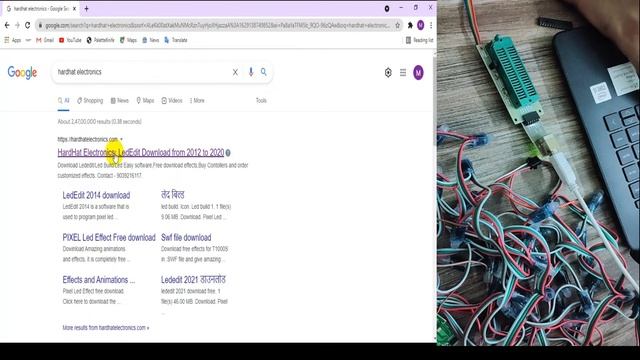
Task: Open the search Tools options
Action: 261,100
